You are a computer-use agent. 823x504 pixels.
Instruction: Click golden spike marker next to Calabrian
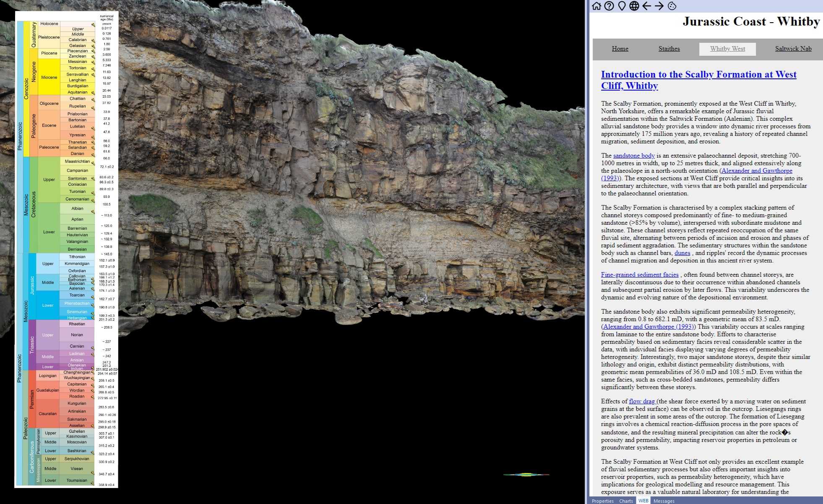tap(93, 41)
